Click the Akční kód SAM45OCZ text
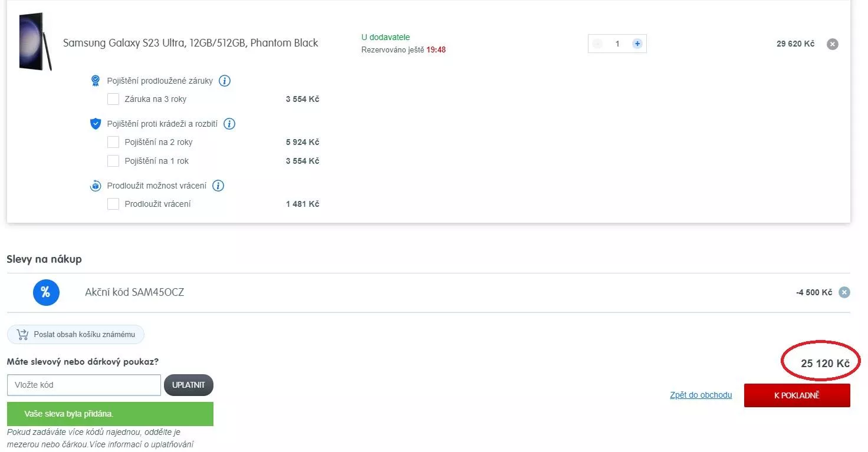The height and width of the screenshot is (452, 868). [x=134, y=292]
